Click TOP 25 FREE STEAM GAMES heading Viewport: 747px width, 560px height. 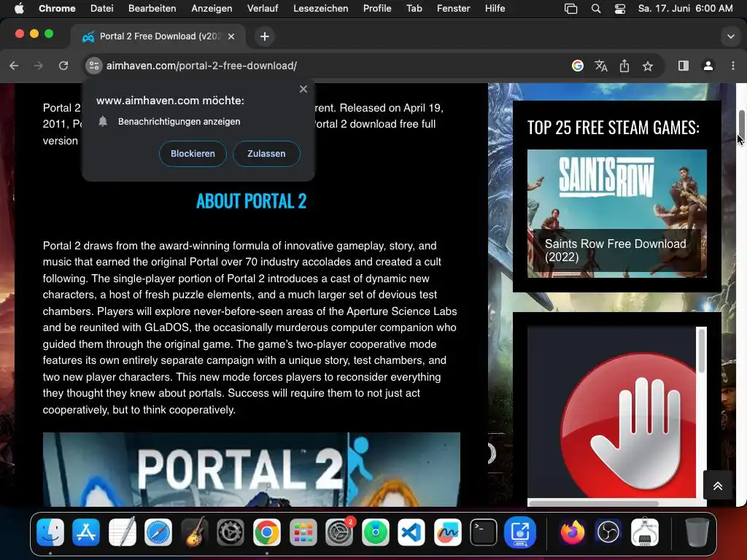pos(613,127)
